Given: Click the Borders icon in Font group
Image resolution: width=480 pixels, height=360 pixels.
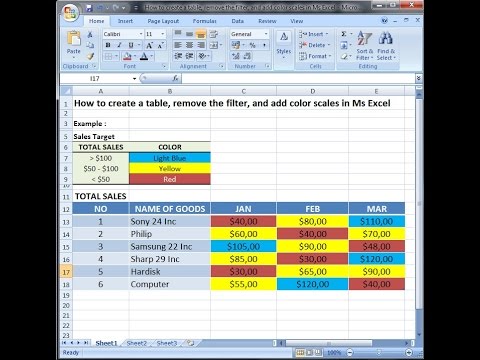Looking at the screenshot, I should pyautogui.click(x=109, y=56).
